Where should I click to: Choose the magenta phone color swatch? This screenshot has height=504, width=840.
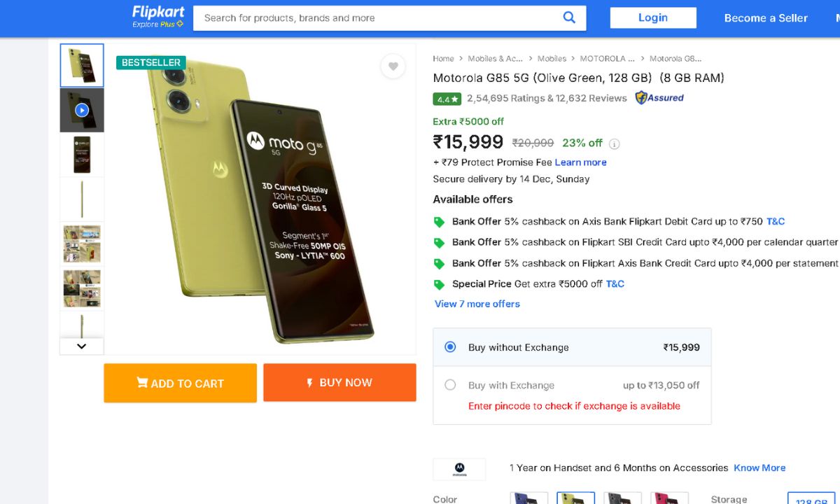click(668, 498)
